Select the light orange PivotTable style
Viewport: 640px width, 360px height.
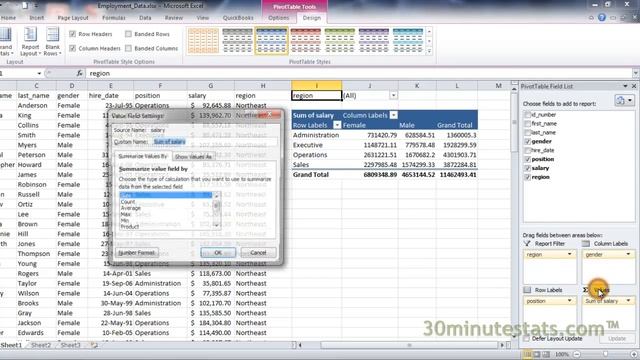point(203,41)
